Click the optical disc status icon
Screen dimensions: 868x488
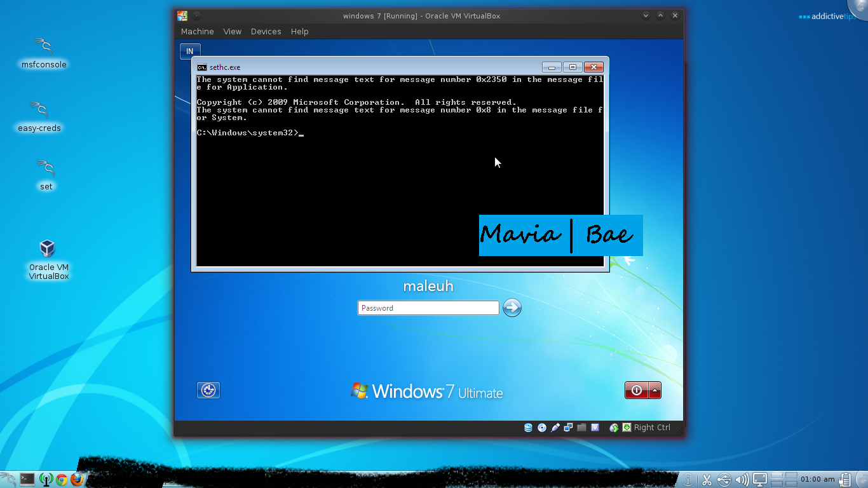(x=542, y=428)
